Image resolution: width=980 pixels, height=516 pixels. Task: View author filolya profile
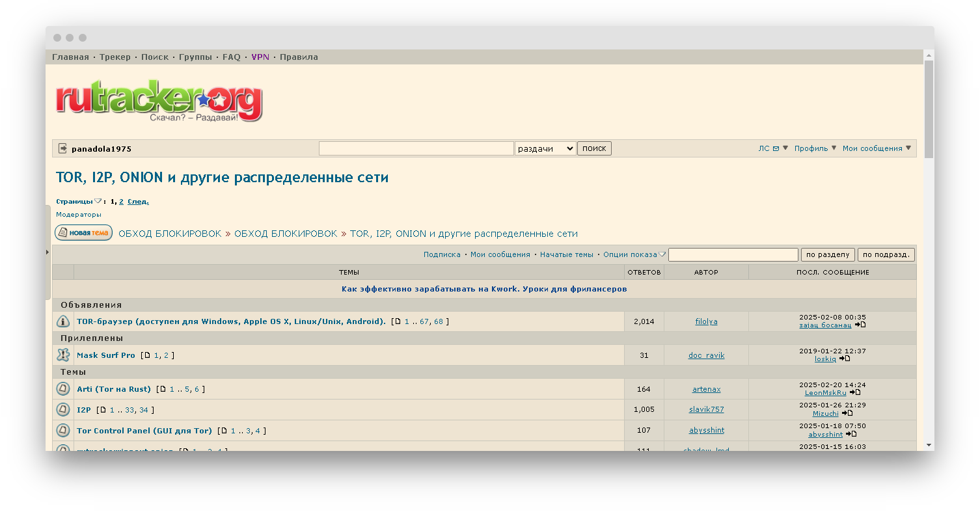coord(706,321)
